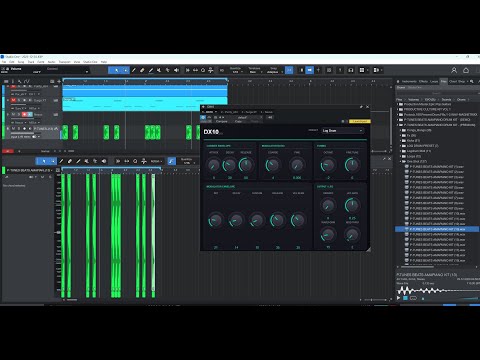Screen dimensions: 480x360
Task: Open the user account icon
Action: coord(454,70)
